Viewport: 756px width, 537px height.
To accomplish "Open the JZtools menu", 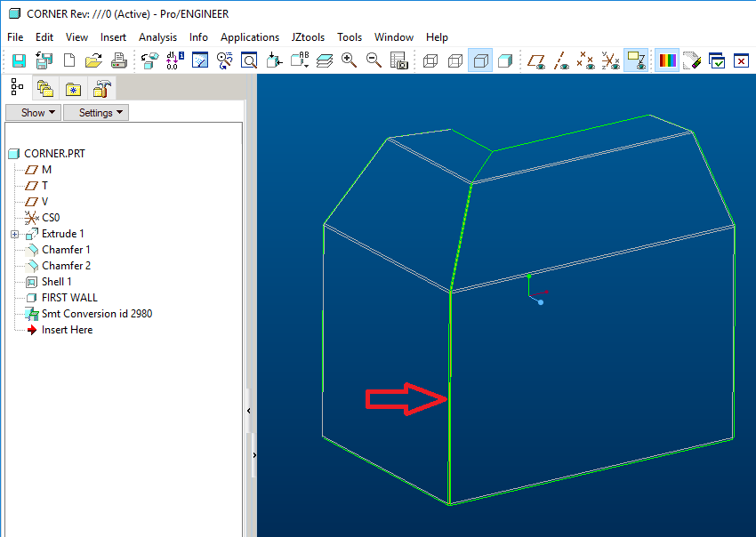I will click(308, 37).
